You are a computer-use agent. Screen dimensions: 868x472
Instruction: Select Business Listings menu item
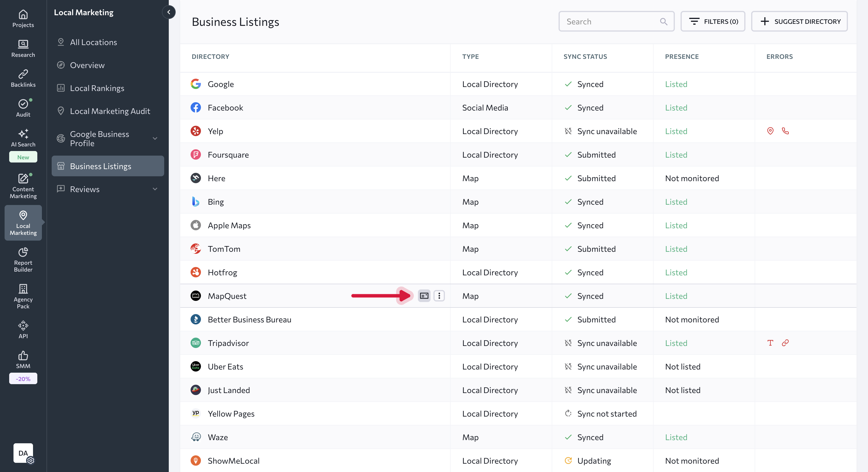pos(108,166)
